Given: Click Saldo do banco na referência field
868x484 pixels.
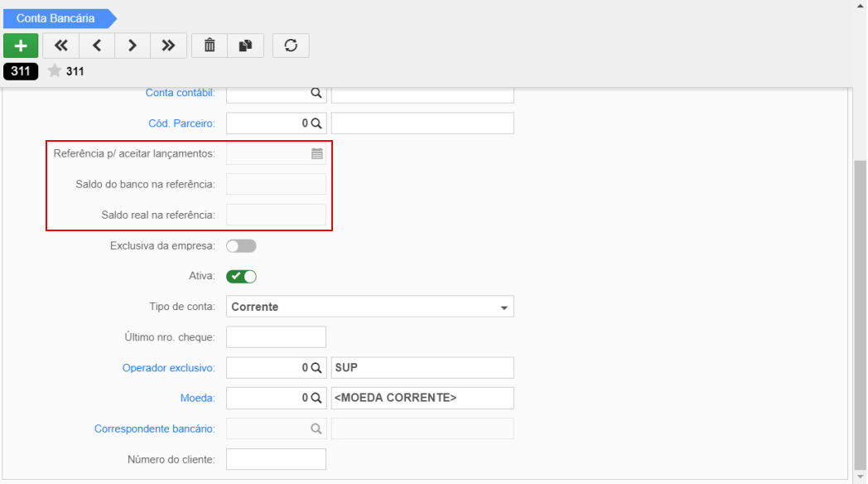Looking at the screenshot, I should [x=276, y=184].
